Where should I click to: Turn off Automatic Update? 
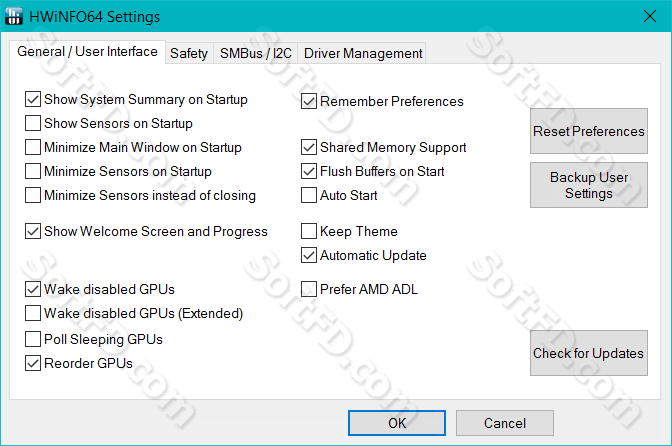pyautogui.click(x=309, y=255)
